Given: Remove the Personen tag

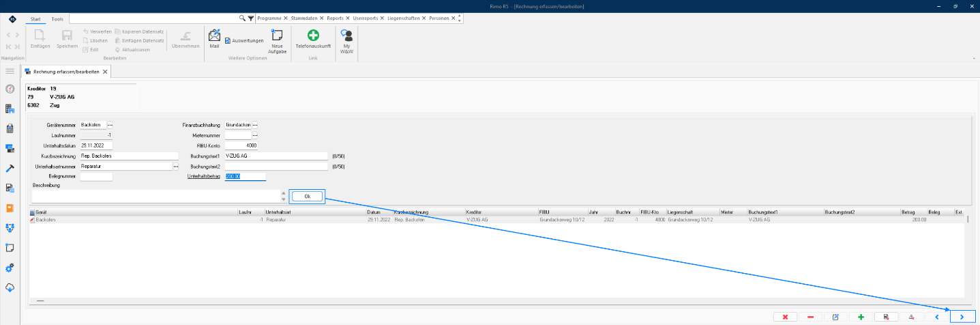Looking at the screenshot, I should coord(452,18).
